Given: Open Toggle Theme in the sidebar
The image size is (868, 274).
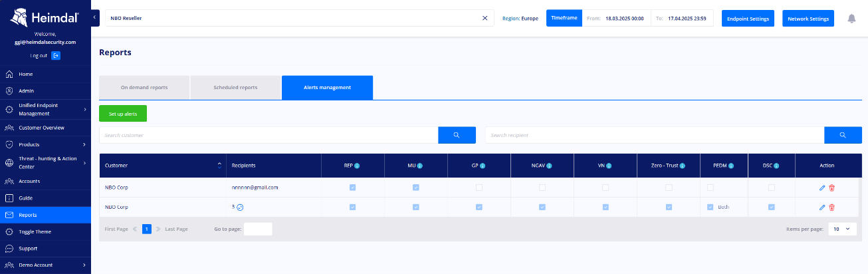Looking at the screenshot, I should (x=45, y=231).
